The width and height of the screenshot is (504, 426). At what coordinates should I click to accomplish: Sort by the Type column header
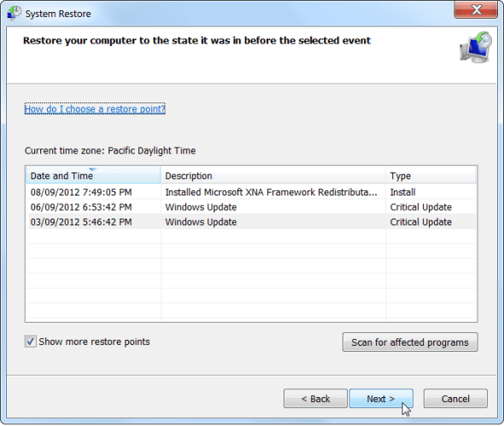pos(431,175)
